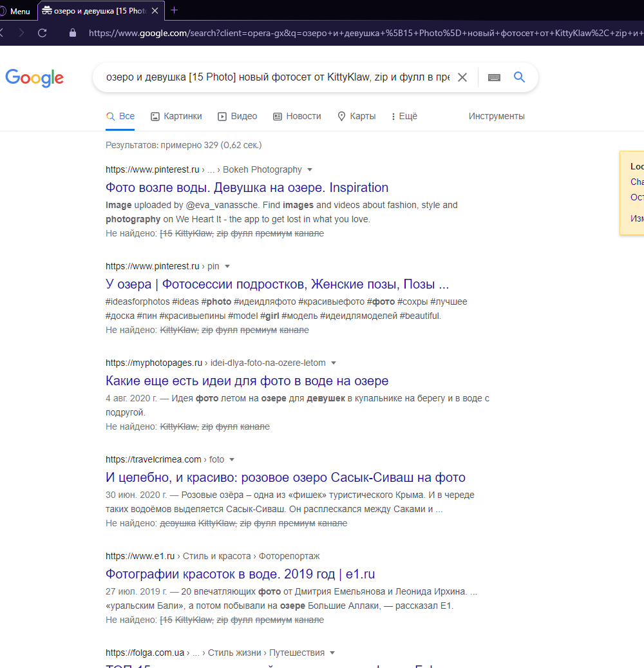Click 'Image uploaded by @eva_vanassche' snippet text

tap(182, 205)
